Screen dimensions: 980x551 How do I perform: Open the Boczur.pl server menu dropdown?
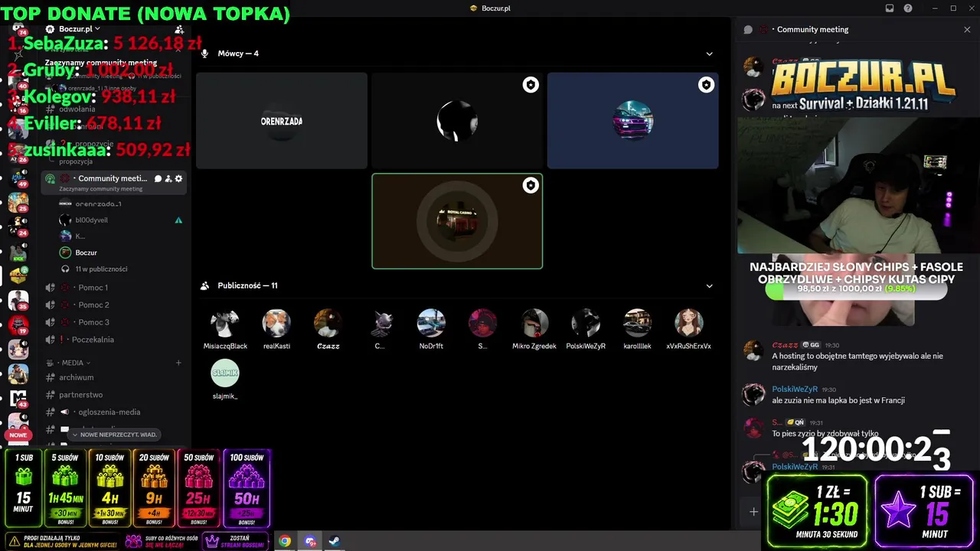79,29
